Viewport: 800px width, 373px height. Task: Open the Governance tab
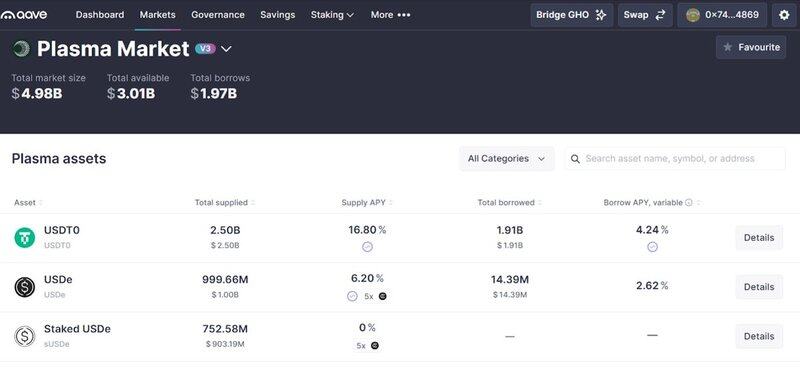(x=218, y=15)
